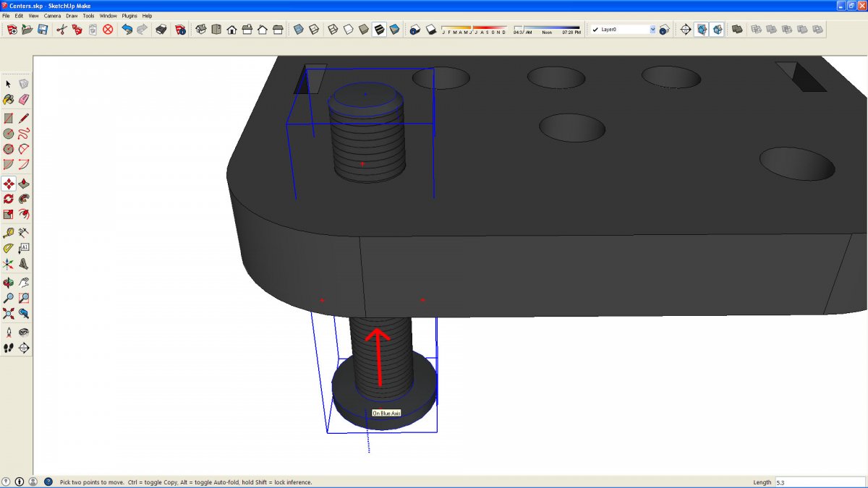Open the Model Info button

click(180, 30)
